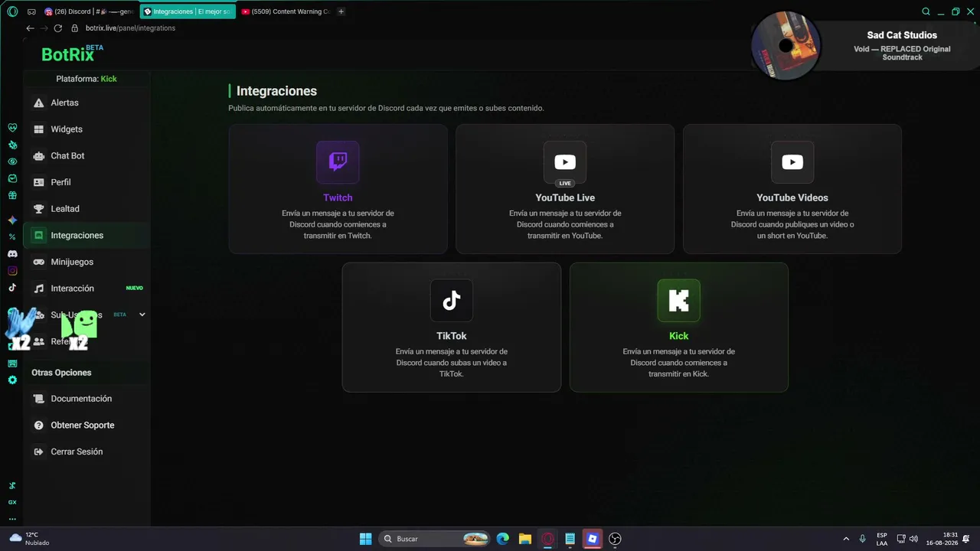The height and width of the screenshot is (551, 980).
Task: Click the YouTube Videos logo icon
Action: 792,161
